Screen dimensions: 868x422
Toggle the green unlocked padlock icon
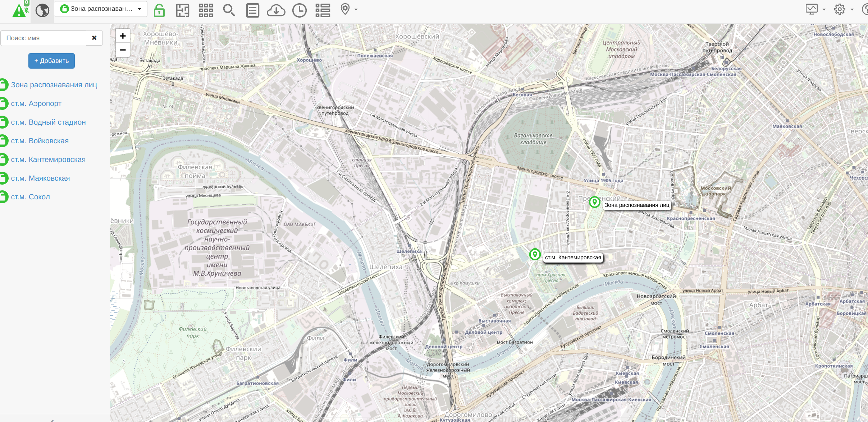pos(159,10)
